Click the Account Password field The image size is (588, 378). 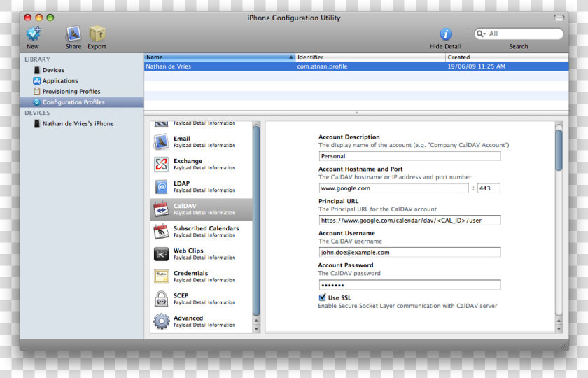pos(410,285)
